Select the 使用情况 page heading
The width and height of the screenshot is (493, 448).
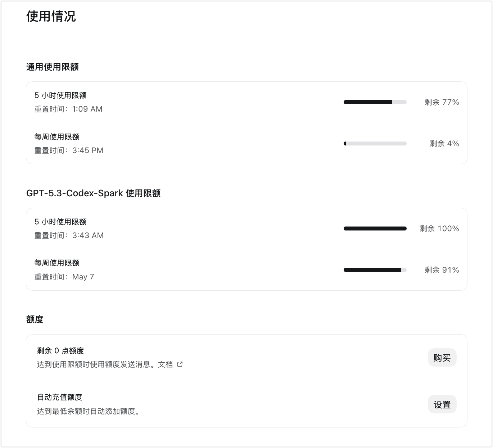(51, 16)
